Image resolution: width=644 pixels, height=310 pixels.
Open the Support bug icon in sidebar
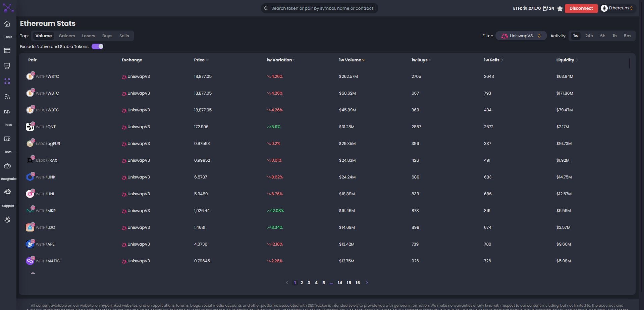tap(7, 220)
